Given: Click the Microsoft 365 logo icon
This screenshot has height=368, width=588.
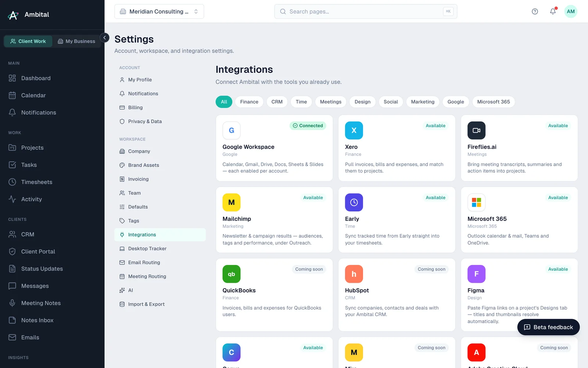Looking at the screenshot, I should [476, 202].
